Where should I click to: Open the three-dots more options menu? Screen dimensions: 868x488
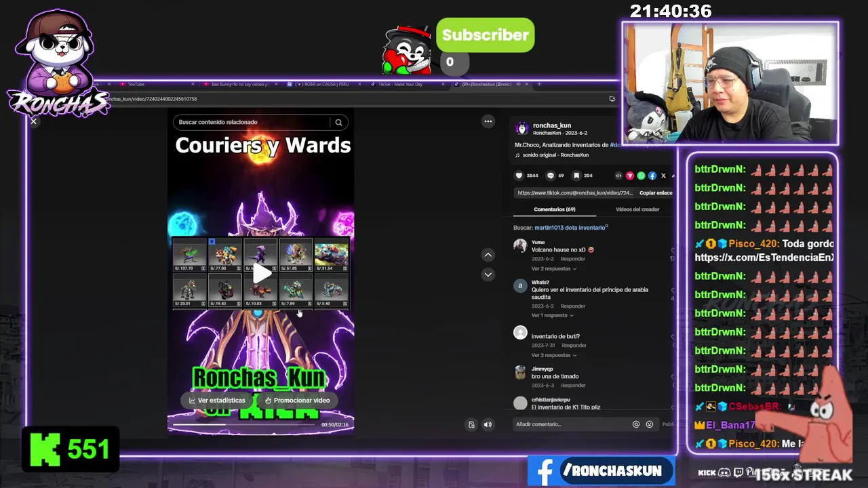(488, 121)
